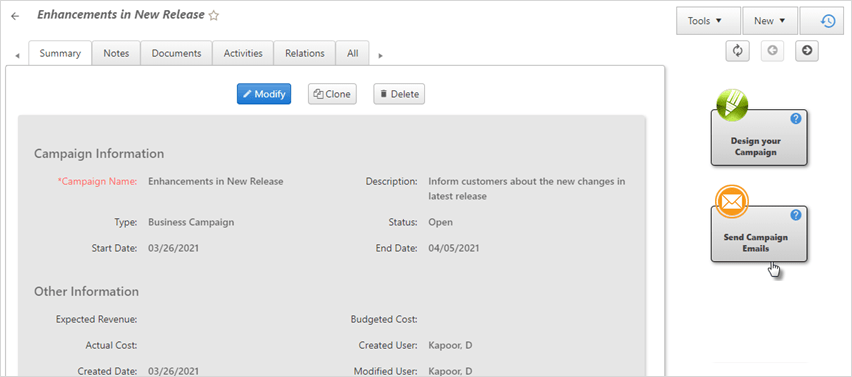Expand the Tools dropdown menu
The image size is (852, 377).
pos(709,21)
